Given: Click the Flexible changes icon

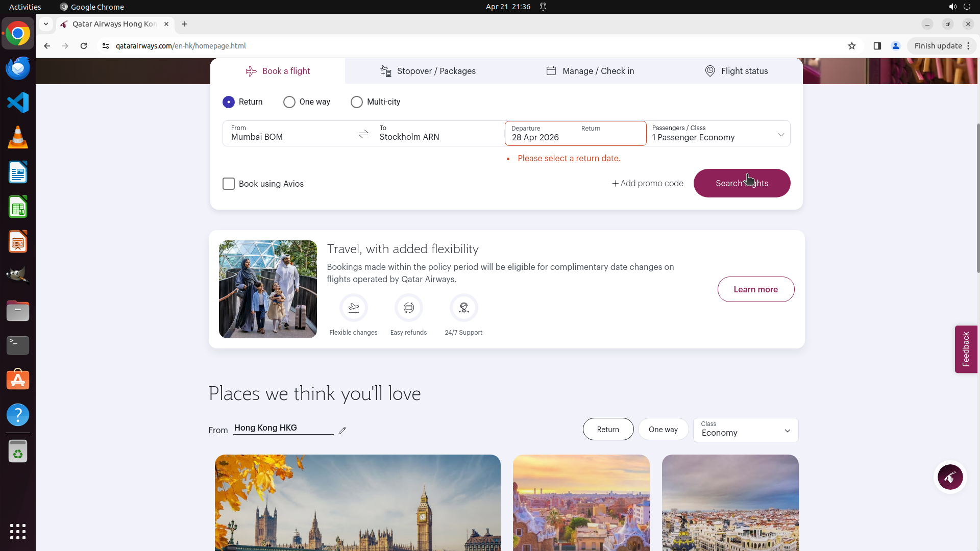Looking at the screenshot, I should point(353,308).
